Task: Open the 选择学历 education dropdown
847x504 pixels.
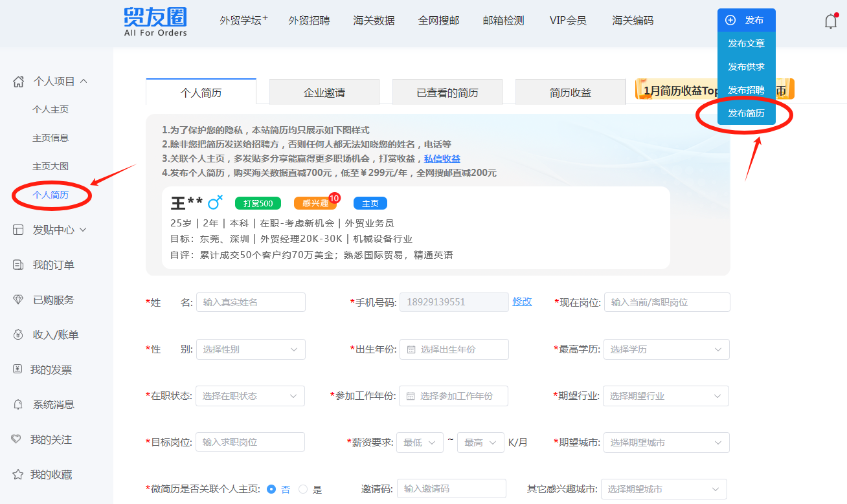Action: click(666, 349)
